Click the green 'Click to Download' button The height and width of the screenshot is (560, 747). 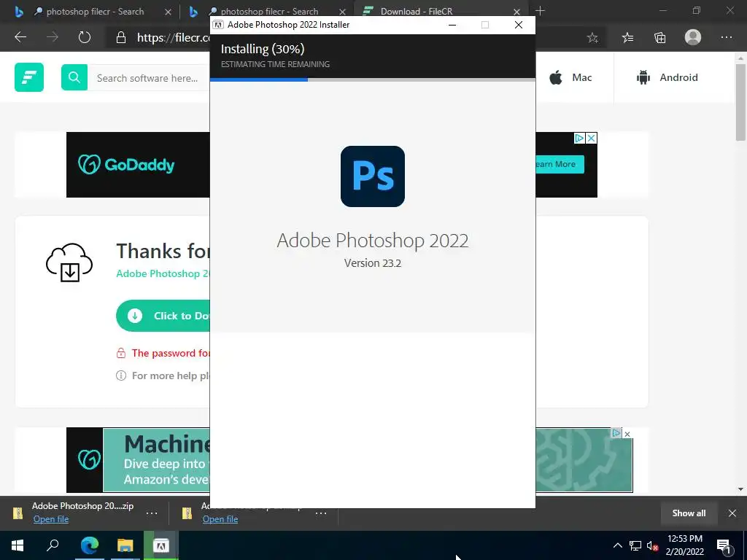[x=163, y=316]
